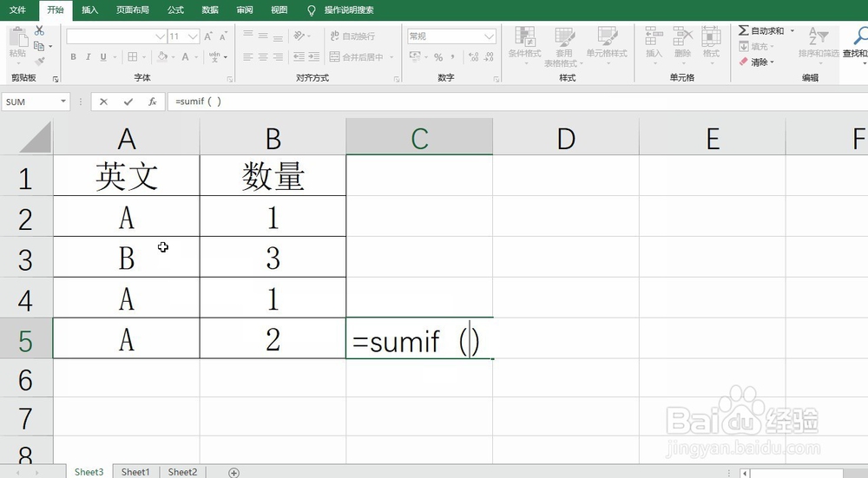Image resolution: width=868 pixels, height=478 pixels.
Task: Click the decrease decimal icon
Action: pyautogui.click(x=489, y=56)
